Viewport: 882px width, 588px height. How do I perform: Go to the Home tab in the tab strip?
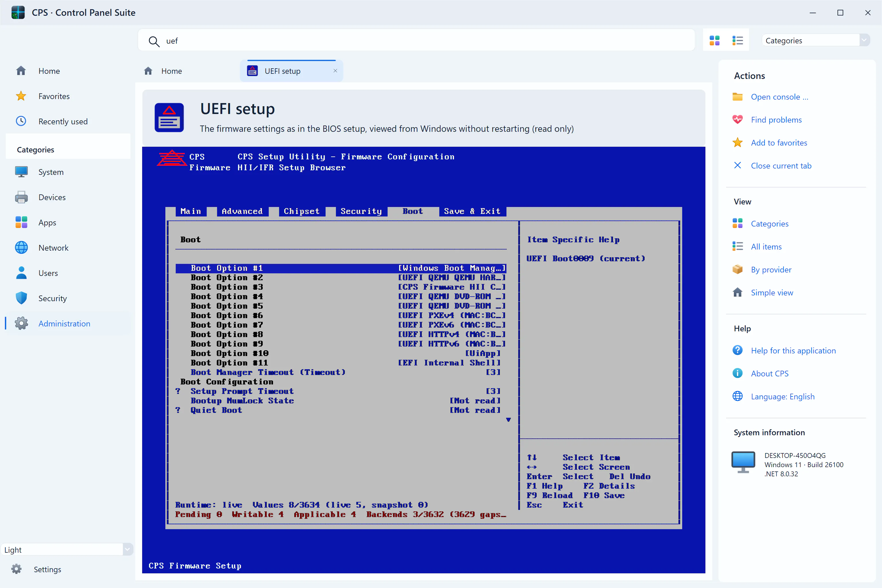(x=163, y=71)
